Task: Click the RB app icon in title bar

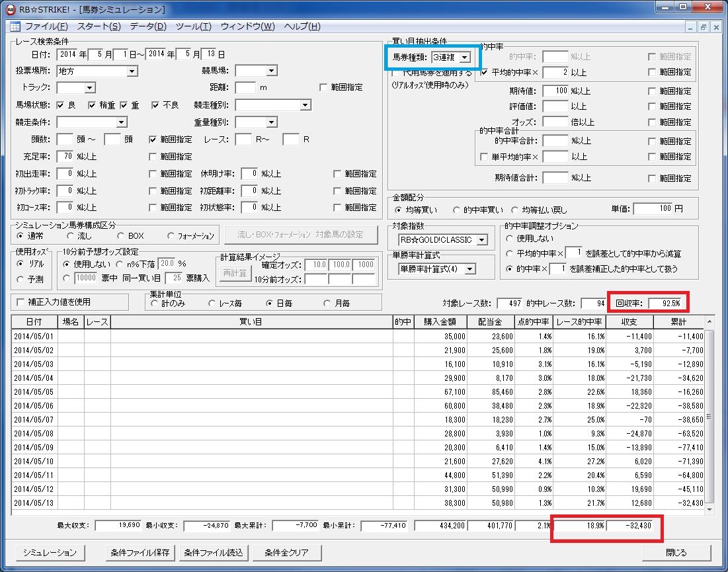Action: pyautogui.click(x=10, y=9)
